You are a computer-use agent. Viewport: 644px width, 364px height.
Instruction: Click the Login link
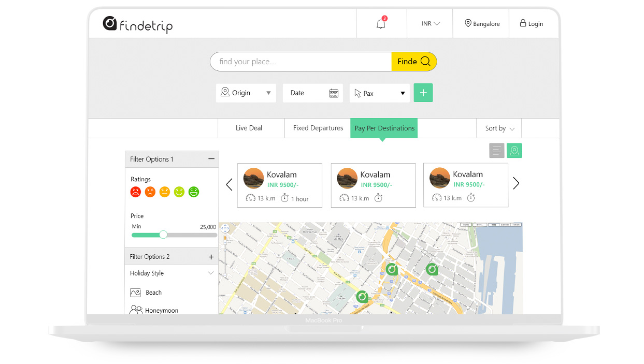click(x=532, y=24)
